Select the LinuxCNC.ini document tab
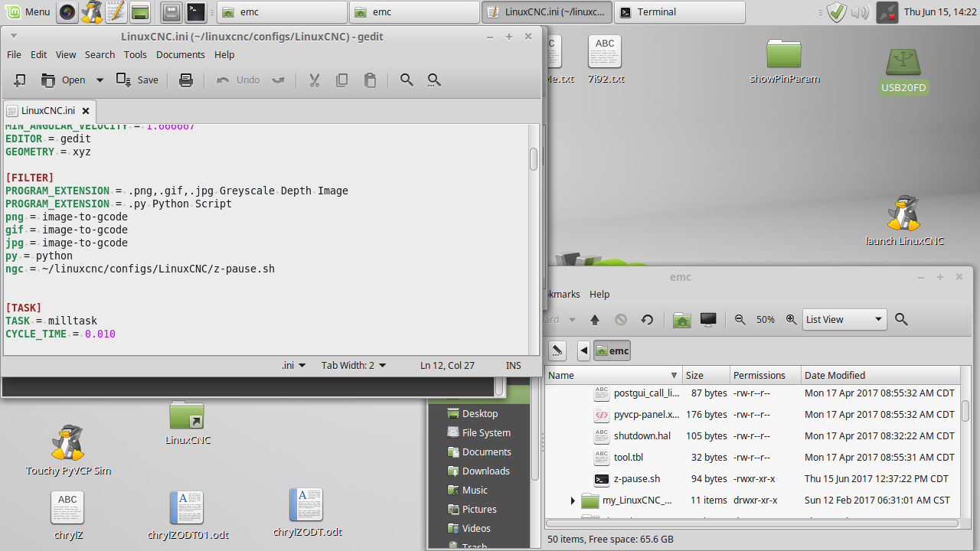 [50, 110]
